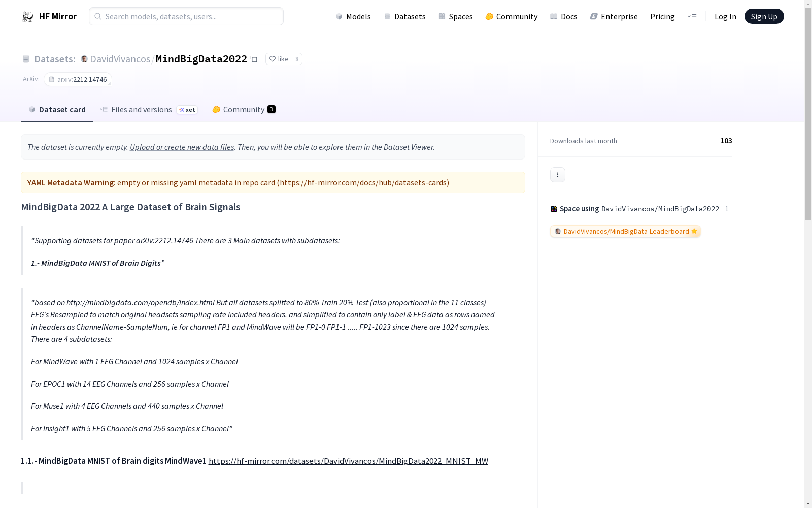This screenshot has width=812, height=508.
Task: Open the Enterprise page
Action: [x=614, y=16]
